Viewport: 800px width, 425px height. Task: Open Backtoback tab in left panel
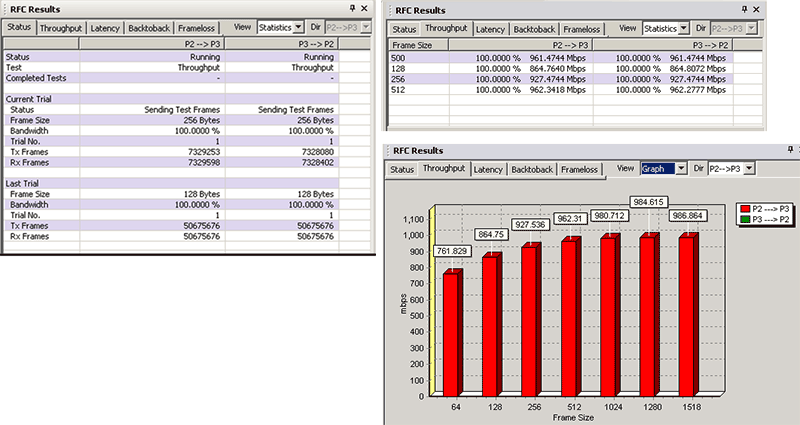(149, 29)
